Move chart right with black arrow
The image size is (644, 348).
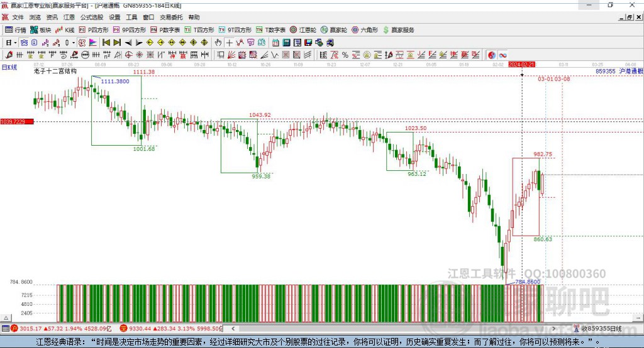(139, 43)
